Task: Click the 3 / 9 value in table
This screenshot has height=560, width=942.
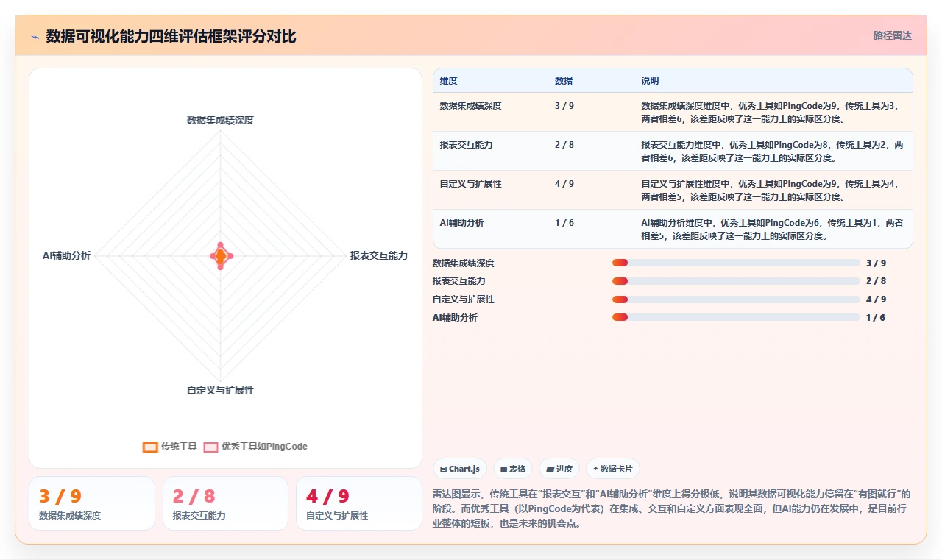Action: tap(564, 106)
